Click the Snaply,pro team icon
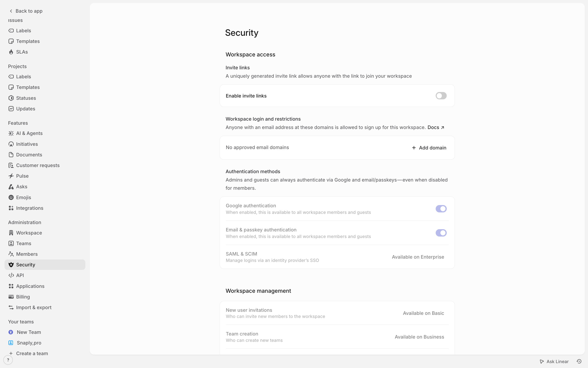 [11, 343]
